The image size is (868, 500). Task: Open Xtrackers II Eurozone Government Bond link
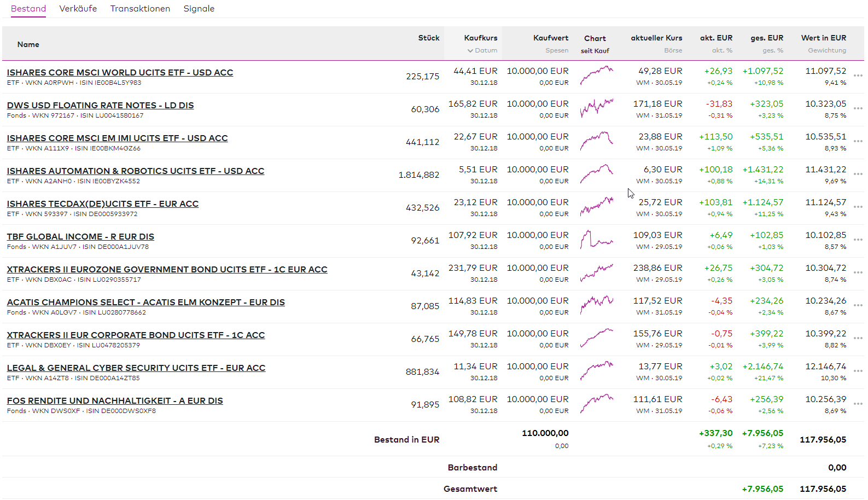point(167,270)
